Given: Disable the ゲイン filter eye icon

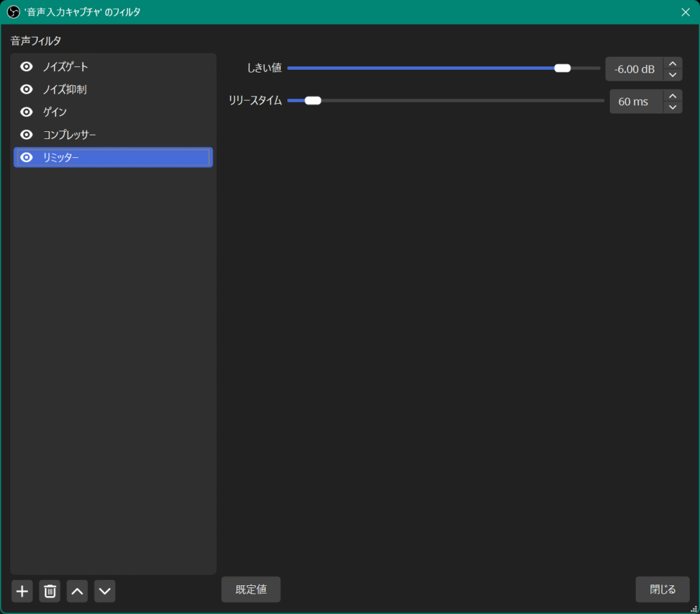Looking at the screenshot, I should pos(27,111).
